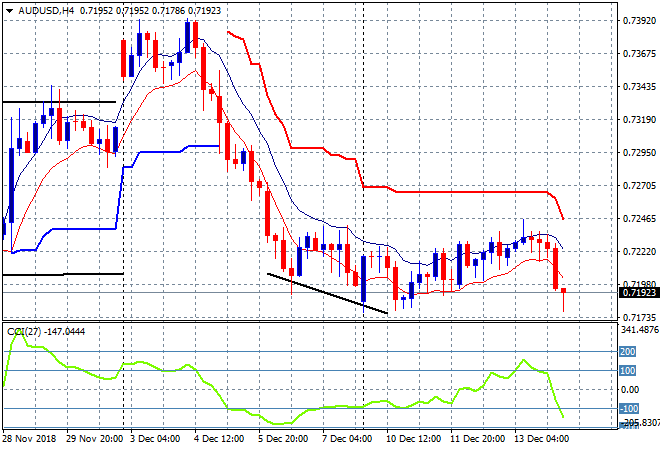Click the 0.73920 price axis label

pos(639,21)
